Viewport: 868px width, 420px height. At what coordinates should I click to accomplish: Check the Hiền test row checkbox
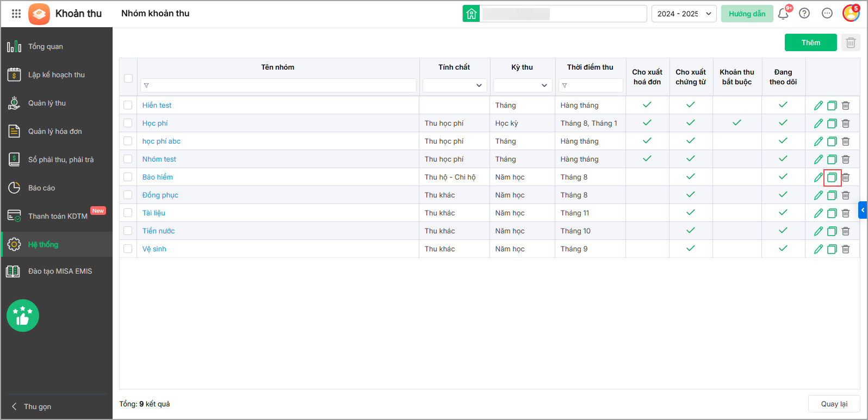128,105
